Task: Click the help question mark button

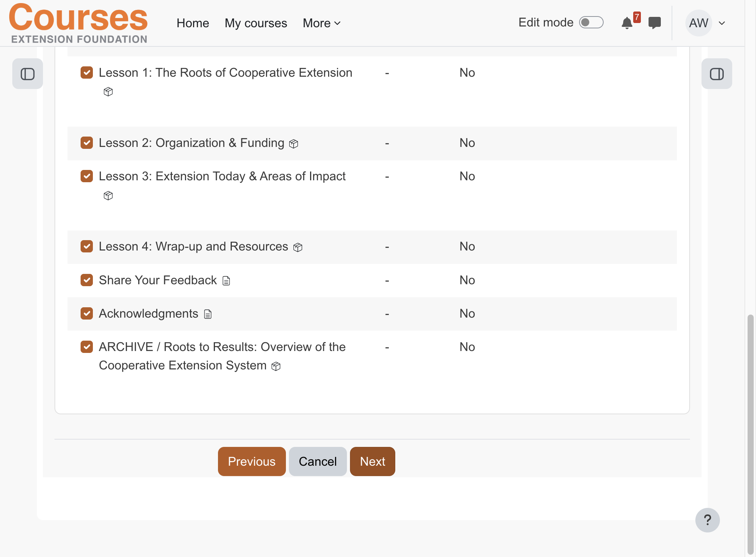Action: pos(707,520)
